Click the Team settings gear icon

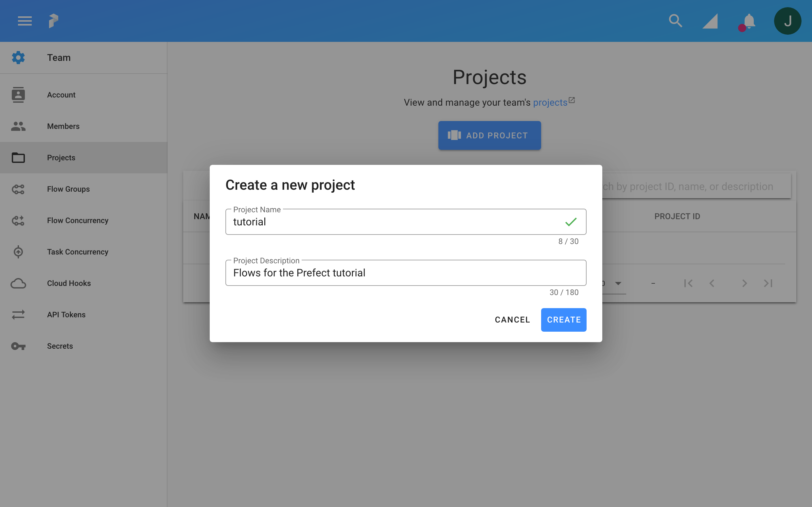pos(18,58)
